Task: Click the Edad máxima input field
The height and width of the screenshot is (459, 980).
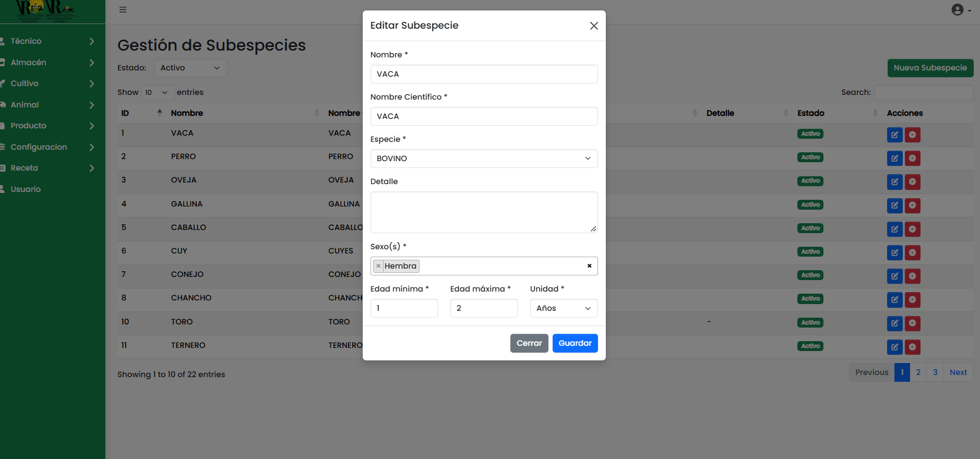Action: point(484,308)
